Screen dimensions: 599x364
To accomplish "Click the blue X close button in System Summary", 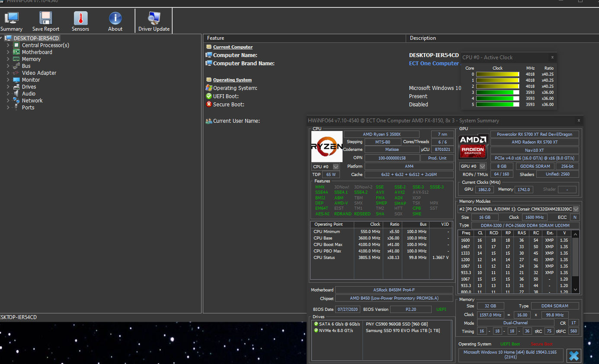I will [574, 356].
